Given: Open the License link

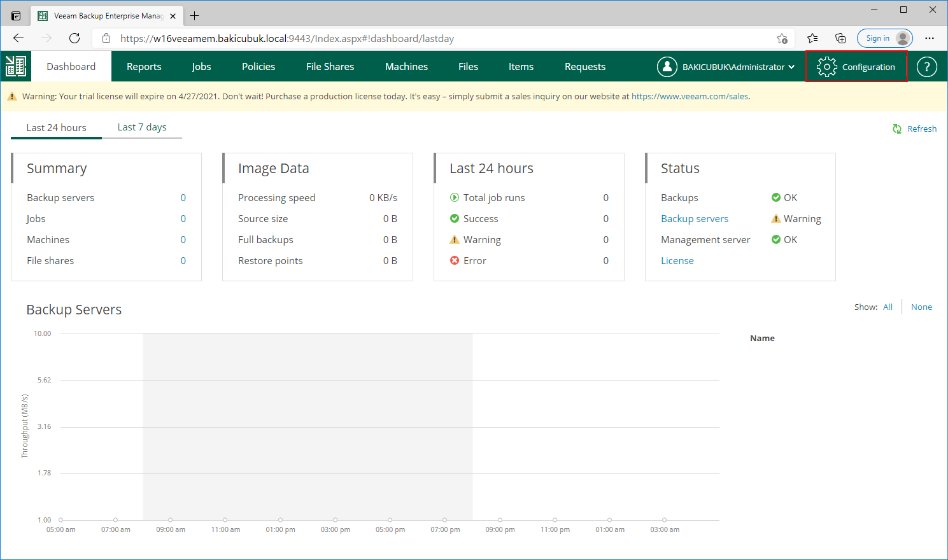Looking at the screenshot, I should click(x=677, y=260).
